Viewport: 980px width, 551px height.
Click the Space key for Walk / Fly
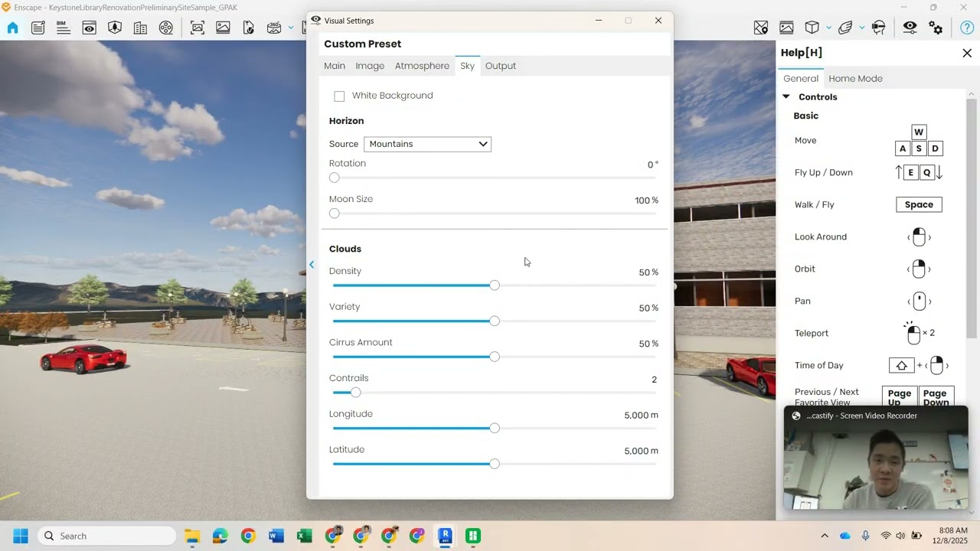pos(919,204)
